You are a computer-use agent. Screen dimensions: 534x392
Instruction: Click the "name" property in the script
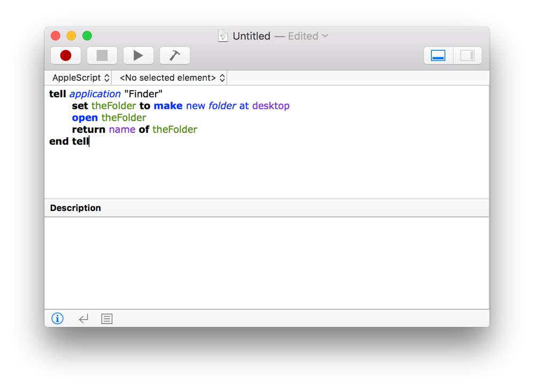point(122,130)
